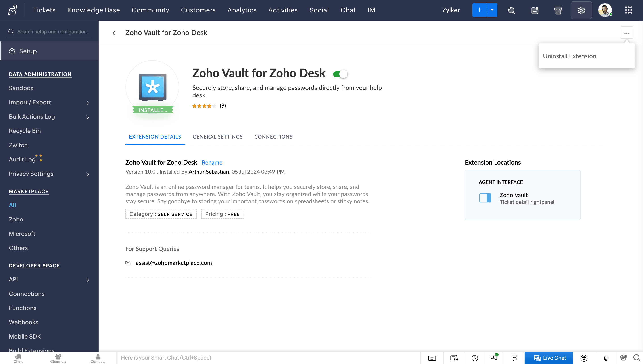
Task: Select the Extension Details tab
Action: pyautogui.click(x=155, y=137)
